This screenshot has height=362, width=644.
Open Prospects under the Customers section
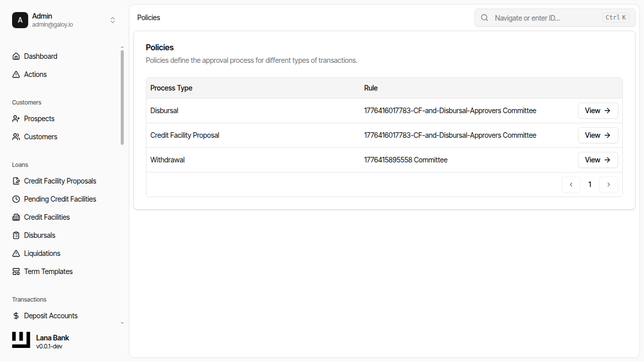(x=39, y=118)
